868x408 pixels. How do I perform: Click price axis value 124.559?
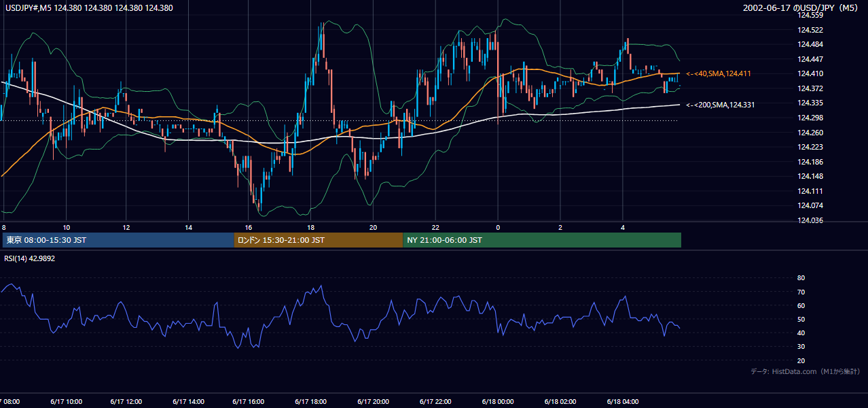tap(810, 15)
